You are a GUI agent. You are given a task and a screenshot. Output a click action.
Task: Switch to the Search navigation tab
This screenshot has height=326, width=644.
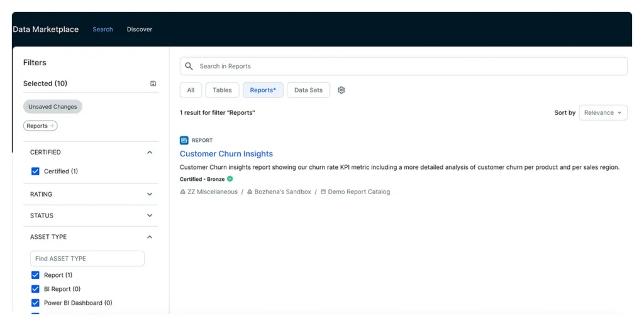tap(103, 30)
